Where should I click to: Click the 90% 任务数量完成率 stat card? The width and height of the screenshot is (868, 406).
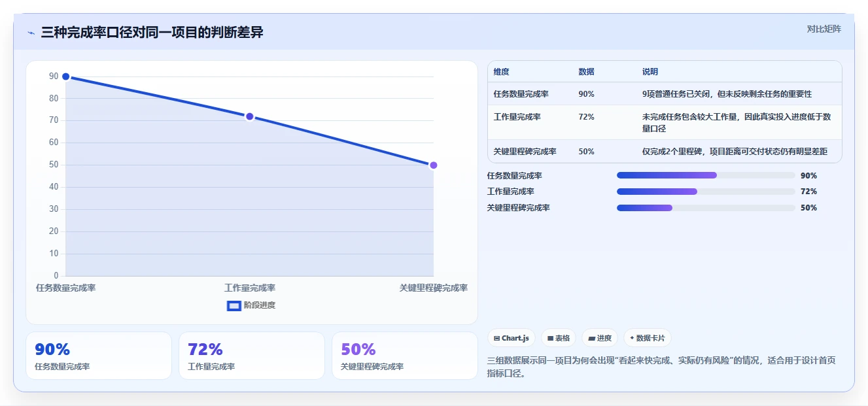pos(99,356)
